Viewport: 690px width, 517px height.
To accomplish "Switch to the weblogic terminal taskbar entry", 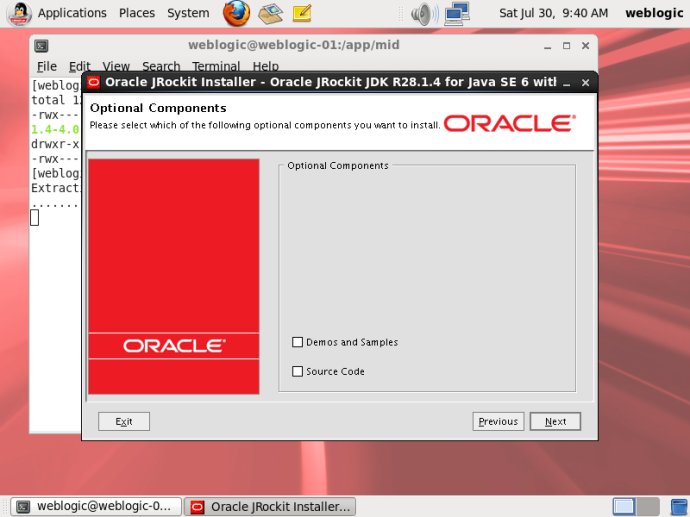I will click(x=96, y=506).
